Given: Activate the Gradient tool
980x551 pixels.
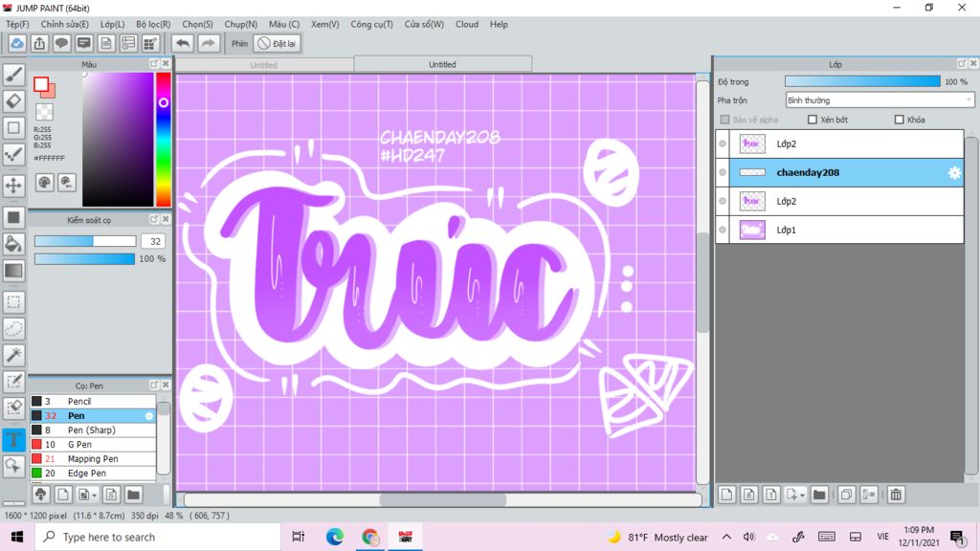Looking at the screenshot, I should coord(13,271).
